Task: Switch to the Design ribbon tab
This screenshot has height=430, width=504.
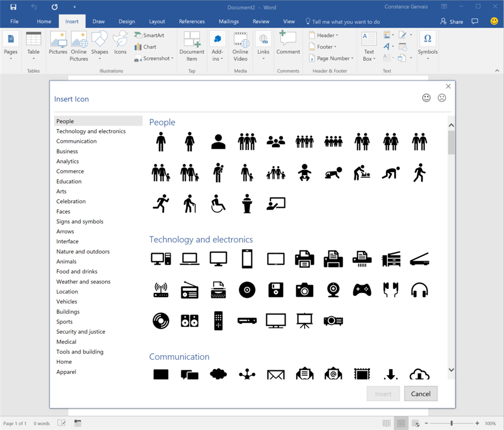Action: (x=126, y=22)
